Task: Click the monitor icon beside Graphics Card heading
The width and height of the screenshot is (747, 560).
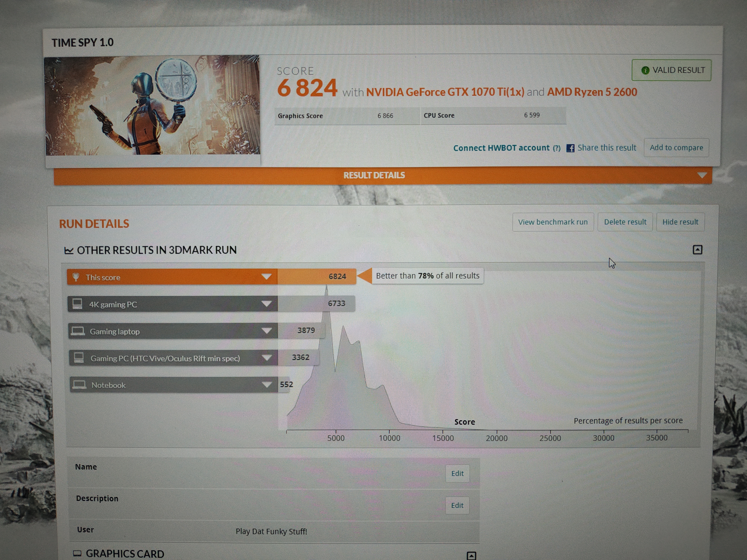Action: (77, 553)
